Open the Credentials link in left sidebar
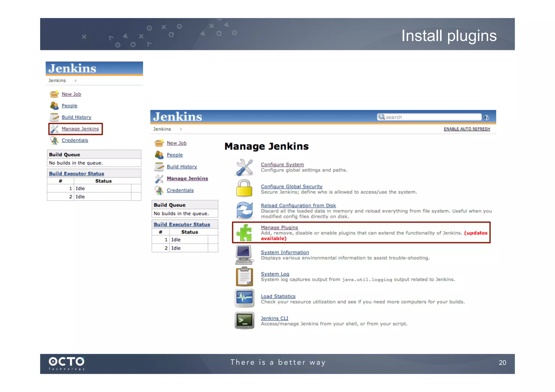 click(75, 140)
